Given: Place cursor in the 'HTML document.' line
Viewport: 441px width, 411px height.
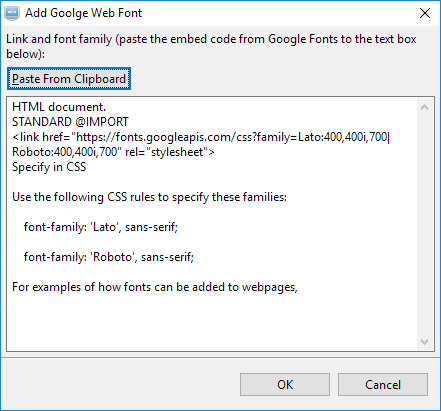Looking at the screenshot, I should point(59,107).
